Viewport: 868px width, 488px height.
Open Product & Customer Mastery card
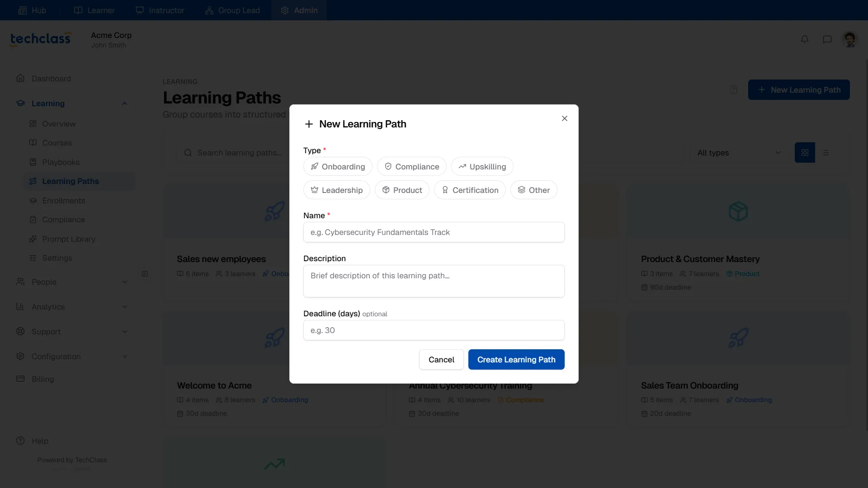tap(738, 242)
